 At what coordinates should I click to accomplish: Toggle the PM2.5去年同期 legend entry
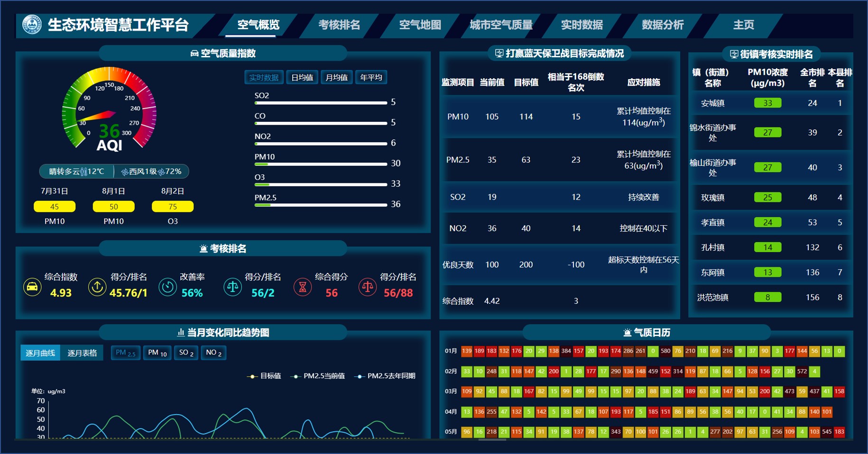[385, 376]
